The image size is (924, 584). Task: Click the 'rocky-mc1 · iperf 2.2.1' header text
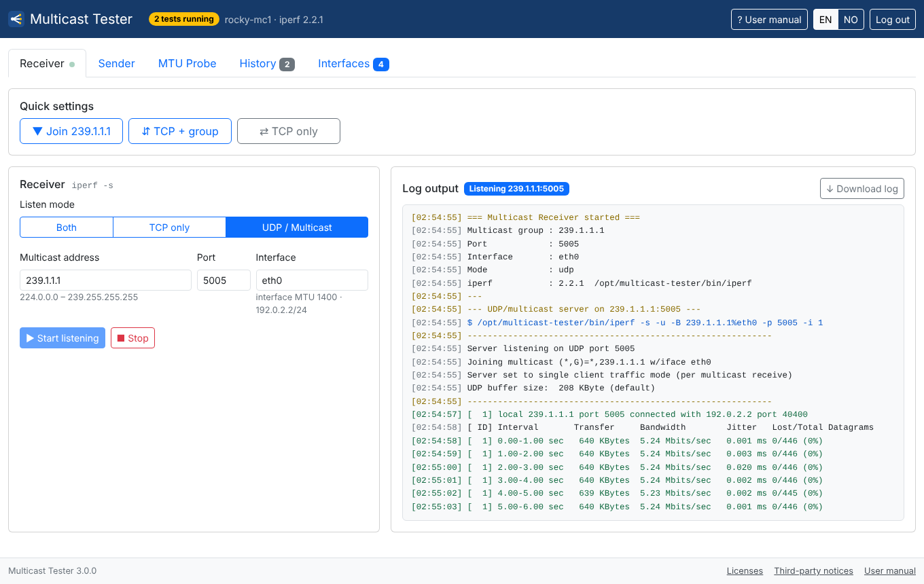tap(274, 20)
